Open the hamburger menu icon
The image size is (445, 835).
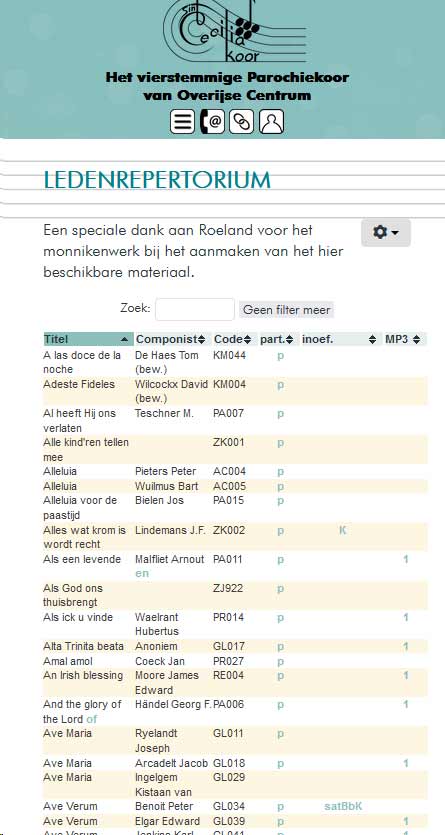coord(182,122)
